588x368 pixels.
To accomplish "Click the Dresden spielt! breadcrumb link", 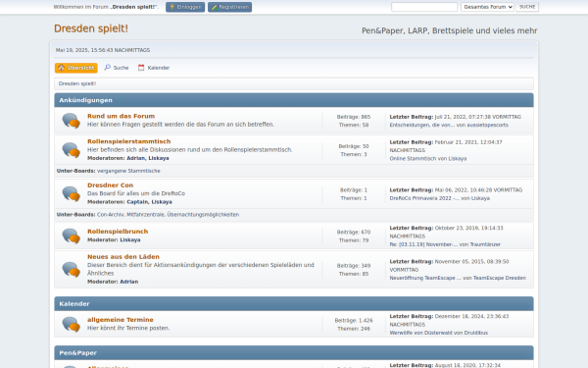I will 77,83.
